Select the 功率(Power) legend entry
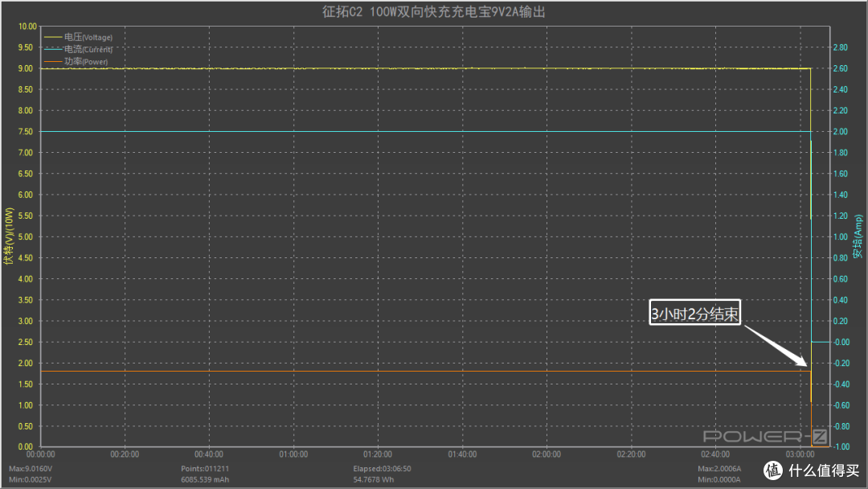Image resolution: width=868 pixels, height=489 pixels. click(x=76, y=61)
